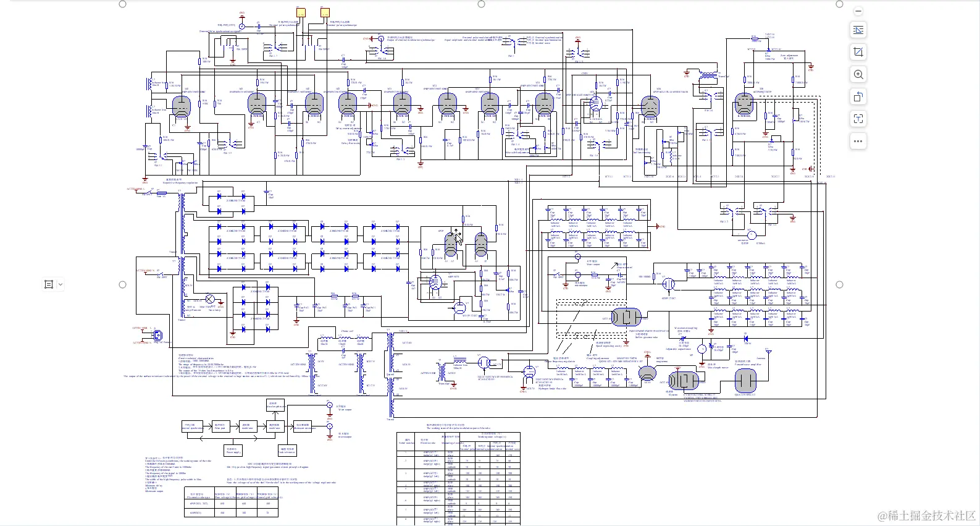
Task: Click the tube voltage data table at the bottom
Action: 458,479
